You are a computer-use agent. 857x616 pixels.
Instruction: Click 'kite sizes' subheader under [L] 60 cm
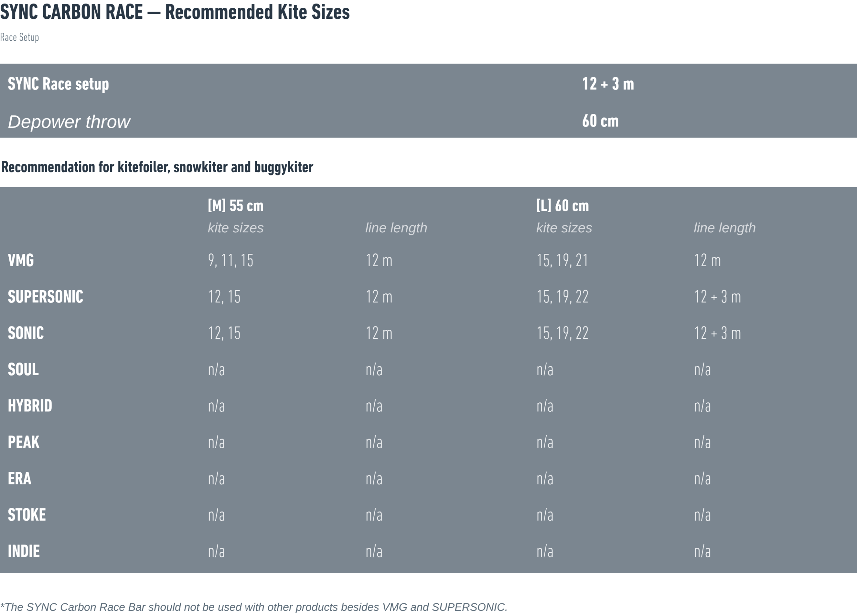coord(564,228)
